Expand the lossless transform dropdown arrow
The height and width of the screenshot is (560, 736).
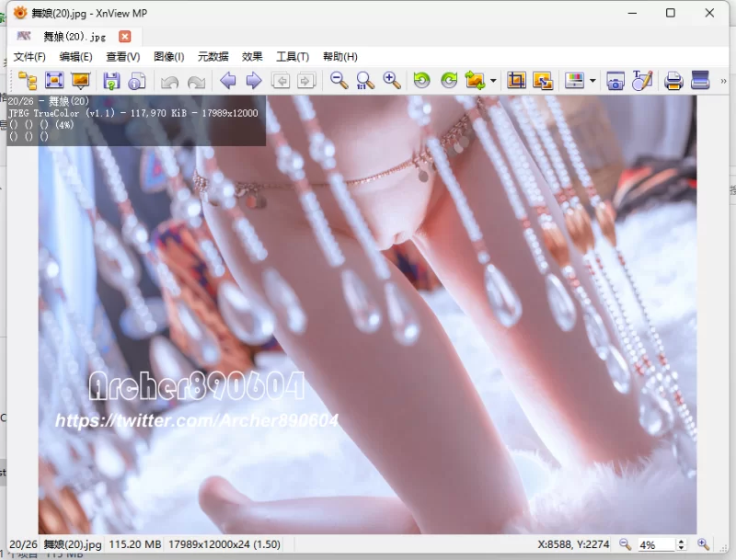pyautogui.click(x=493, y=81)
